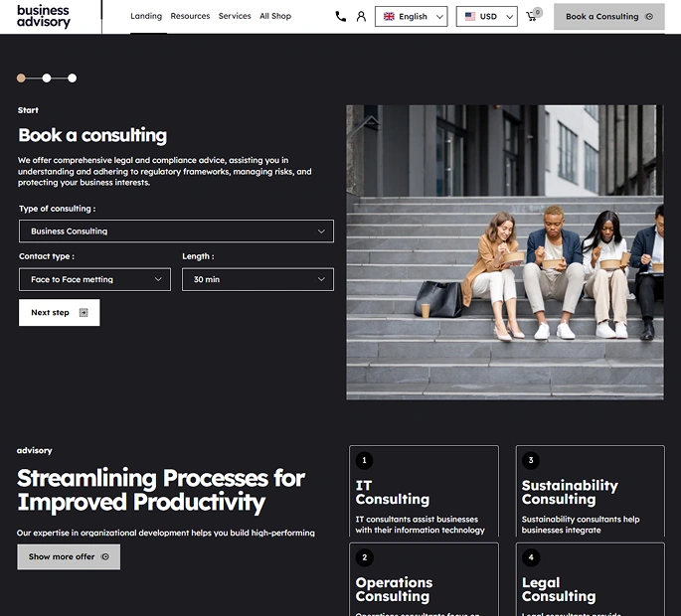Click the Start label text

(x=28, y=110)
